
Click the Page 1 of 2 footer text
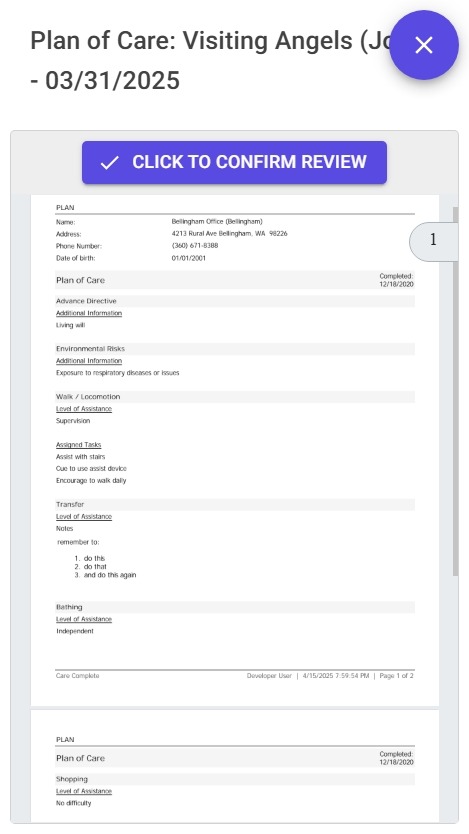pyautogui.click(x=397, y=676)
